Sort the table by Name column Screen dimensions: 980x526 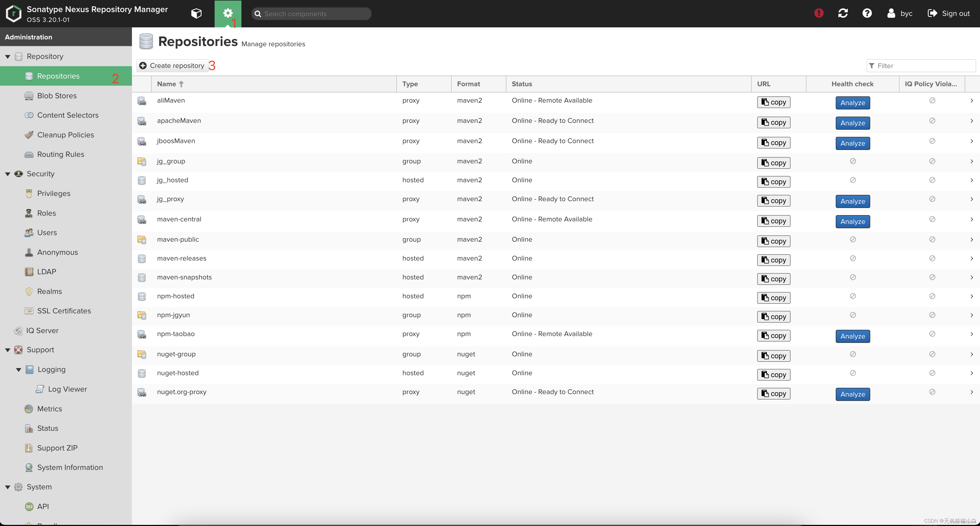pos(167,84)
